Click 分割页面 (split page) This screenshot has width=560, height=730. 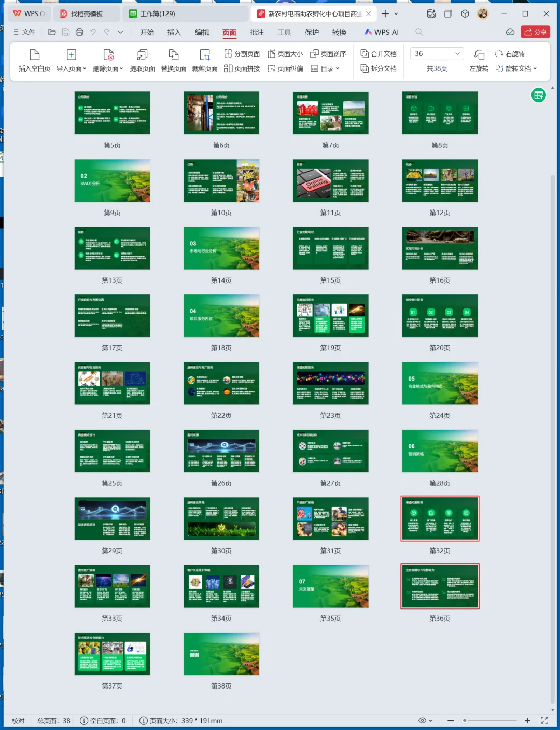click(x=242, y=53)
